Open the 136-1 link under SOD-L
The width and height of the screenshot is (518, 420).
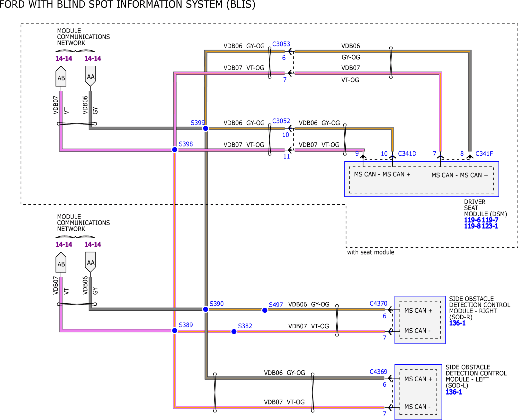click(x=454, y=392)
